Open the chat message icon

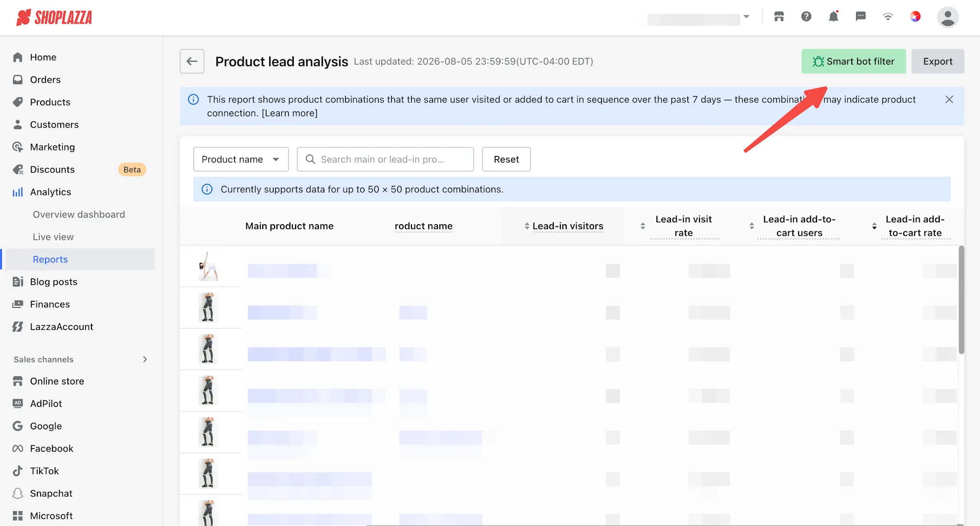860,17
